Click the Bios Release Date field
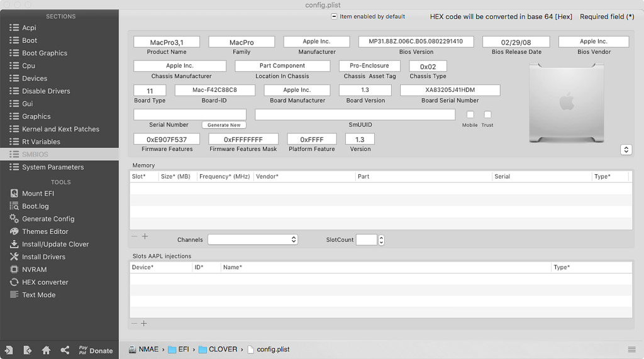Image resolution: width=644 pixels, height=359 pixels. coord(516,42)
